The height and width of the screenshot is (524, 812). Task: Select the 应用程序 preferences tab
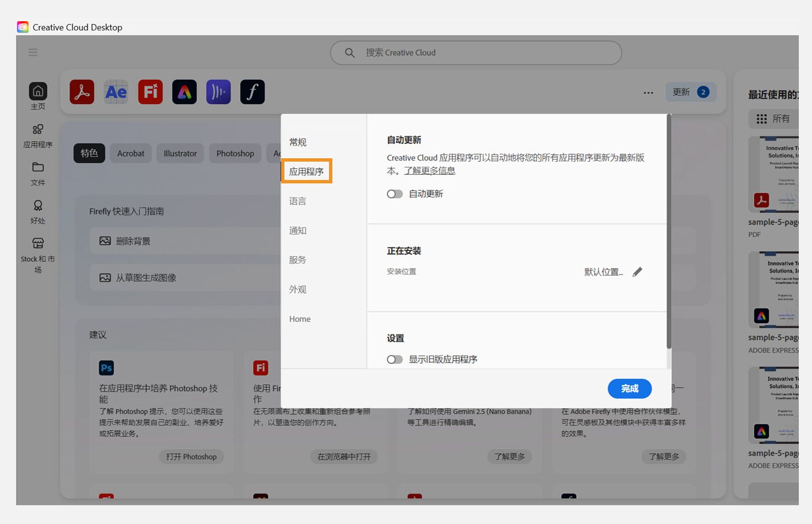307,171
